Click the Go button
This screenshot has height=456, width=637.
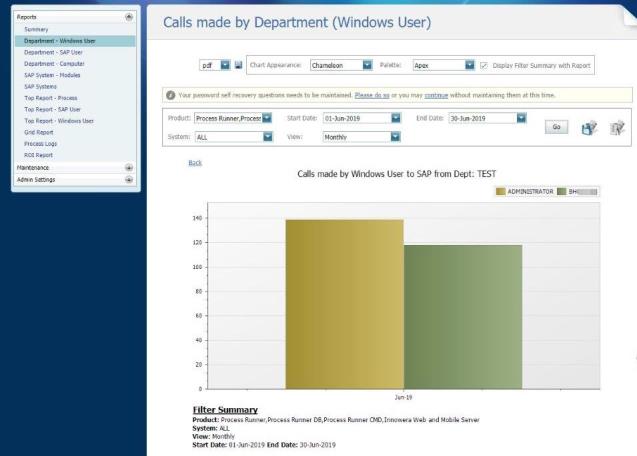coord(556,127)
